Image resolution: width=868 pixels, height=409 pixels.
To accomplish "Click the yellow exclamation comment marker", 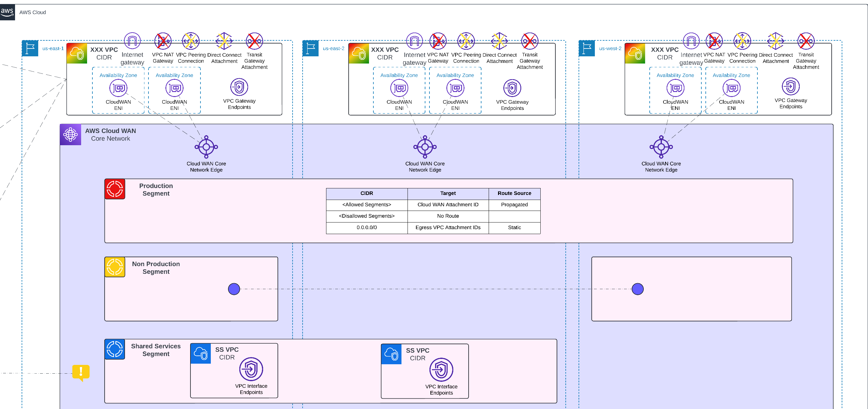I will [81, 373].
